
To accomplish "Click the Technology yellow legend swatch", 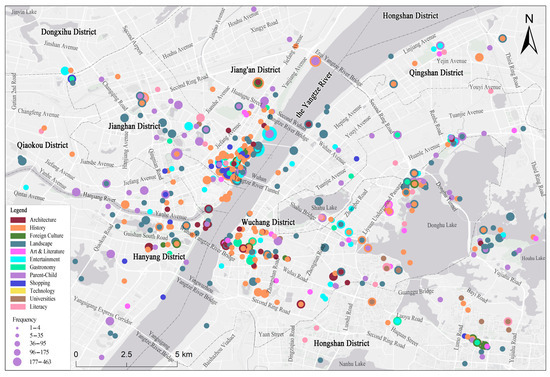I will [18, 291].
